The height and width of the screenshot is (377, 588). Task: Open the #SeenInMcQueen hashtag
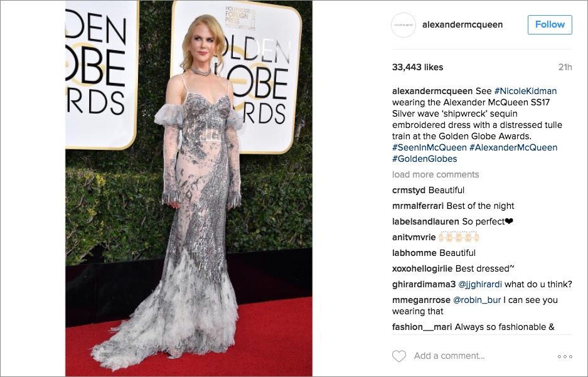pyautogui.click(x=429, y=147)
